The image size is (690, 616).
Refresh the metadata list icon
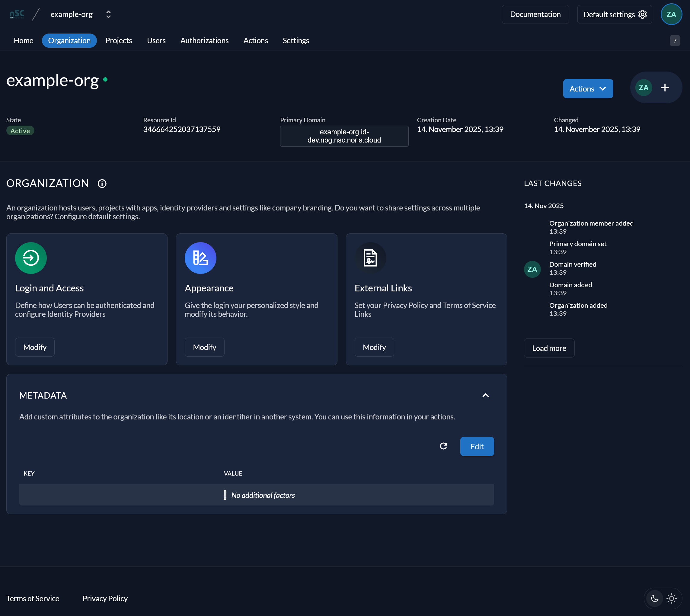(443, 446)
